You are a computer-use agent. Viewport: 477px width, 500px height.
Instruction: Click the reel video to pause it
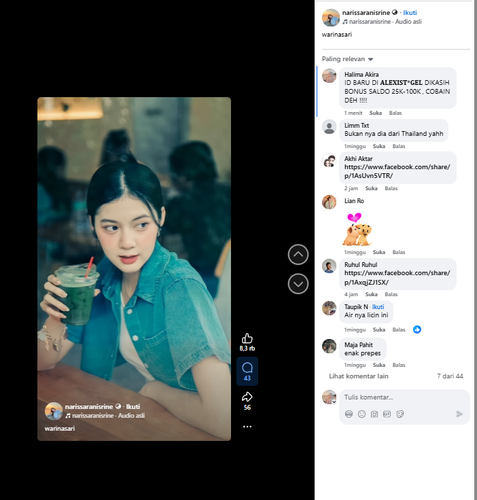point(134,269)
